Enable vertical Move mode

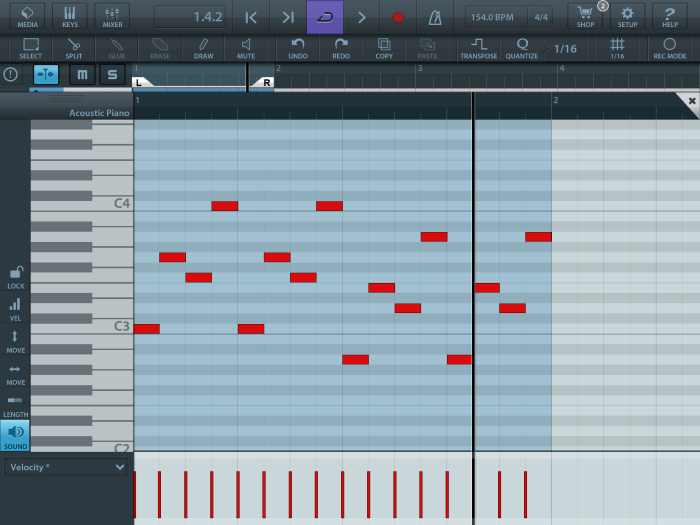click(16, 342)
